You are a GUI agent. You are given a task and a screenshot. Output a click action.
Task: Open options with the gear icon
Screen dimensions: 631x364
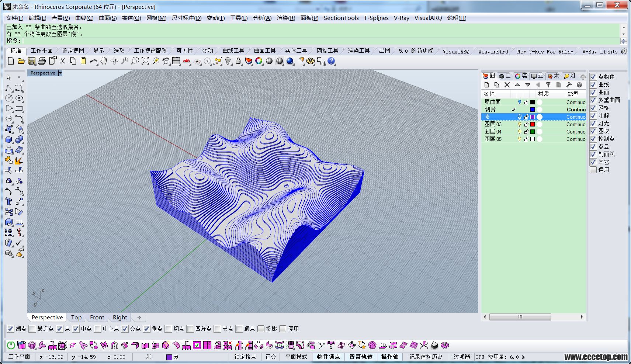311,61
